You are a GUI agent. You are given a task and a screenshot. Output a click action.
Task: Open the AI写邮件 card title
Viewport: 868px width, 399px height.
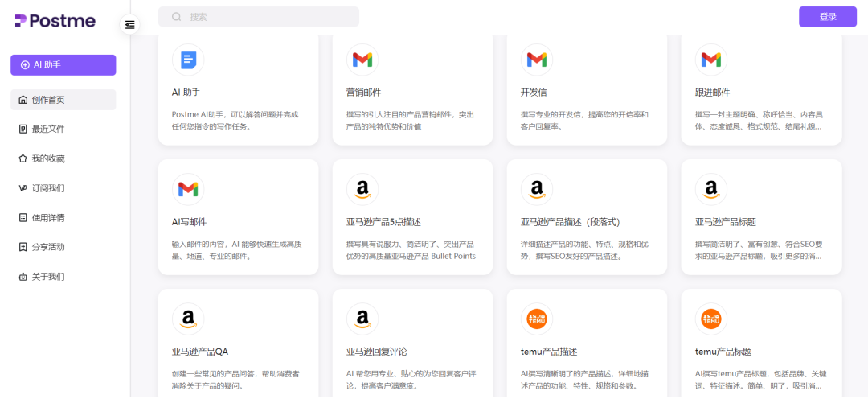[x=190, y=222]
